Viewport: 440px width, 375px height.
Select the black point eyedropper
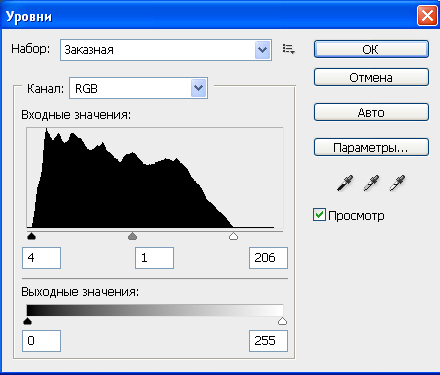pyautogui.click(x=345, y=183)
